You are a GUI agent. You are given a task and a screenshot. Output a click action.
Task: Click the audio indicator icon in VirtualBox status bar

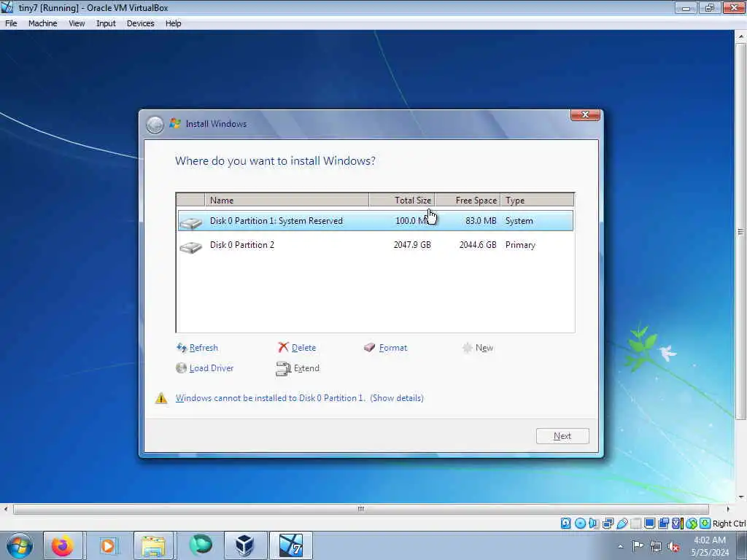pos(594,524)
